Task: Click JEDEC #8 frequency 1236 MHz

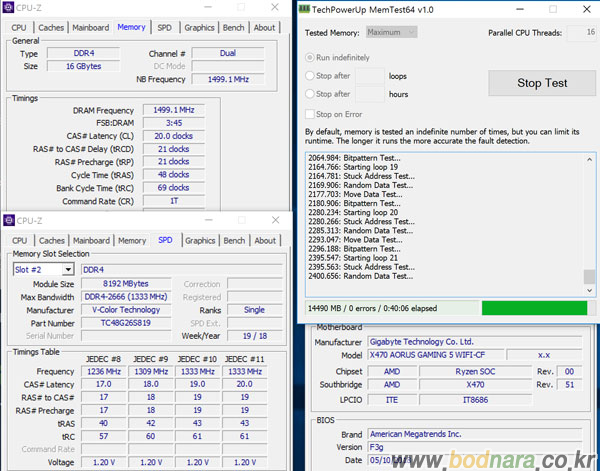Action: pyautogui.click(x=104, y=372)
